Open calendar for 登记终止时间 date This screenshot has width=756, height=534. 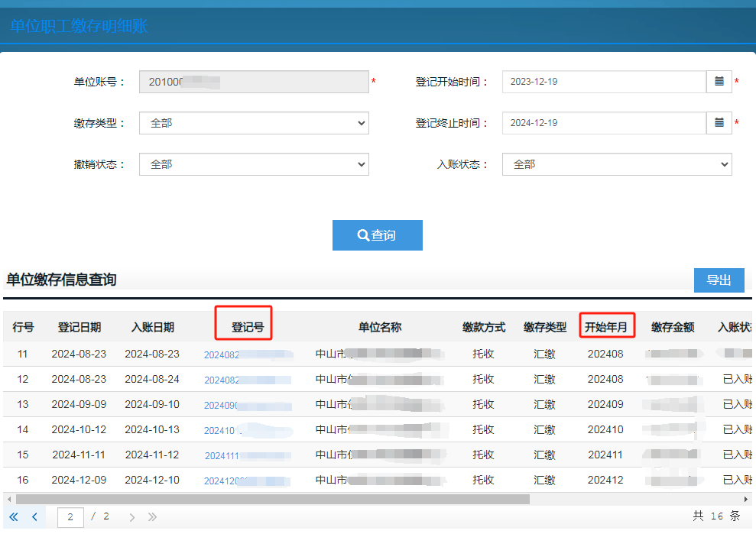(719, 123)
